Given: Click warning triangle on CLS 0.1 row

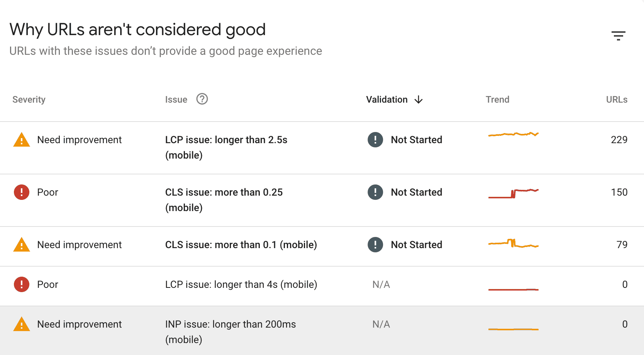Looking at the screenshot, I should click(22, 245).
